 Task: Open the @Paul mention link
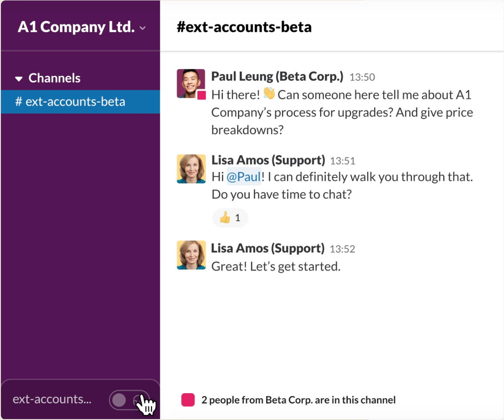pyautogui.click(x=244, y=177)
